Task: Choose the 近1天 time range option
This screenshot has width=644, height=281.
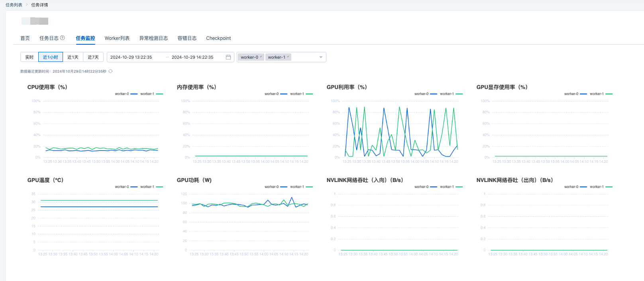Action: click(73, 57)
